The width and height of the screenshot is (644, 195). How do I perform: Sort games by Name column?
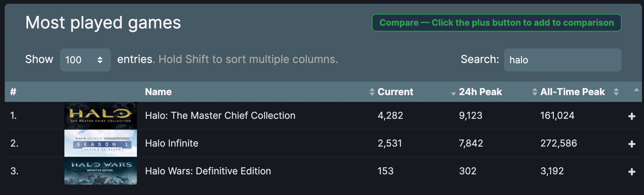tap(158, 92)
